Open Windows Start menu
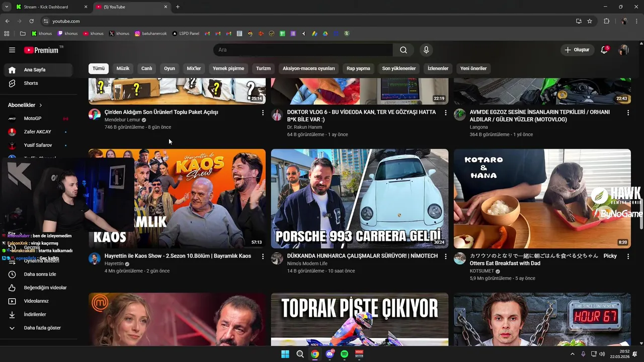This screenshot has width=644, height=362. (x=285, y=354)
